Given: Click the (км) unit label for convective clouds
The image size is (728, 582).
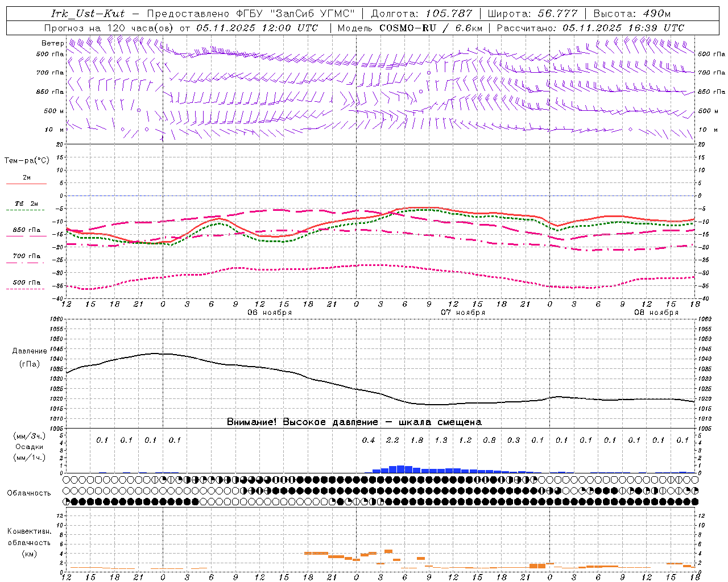Looking at the screenshot, I should 30,554.
